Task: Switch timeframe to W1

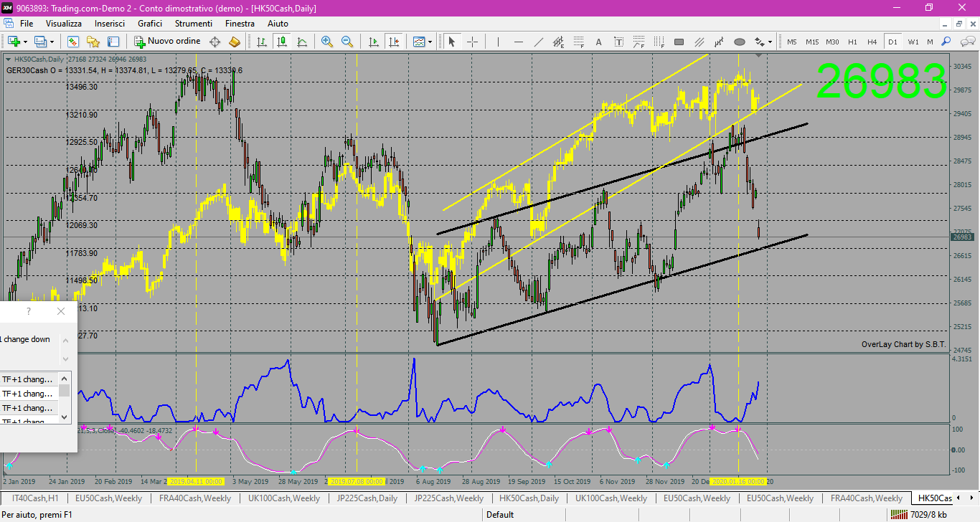Action: pos(913,42)
